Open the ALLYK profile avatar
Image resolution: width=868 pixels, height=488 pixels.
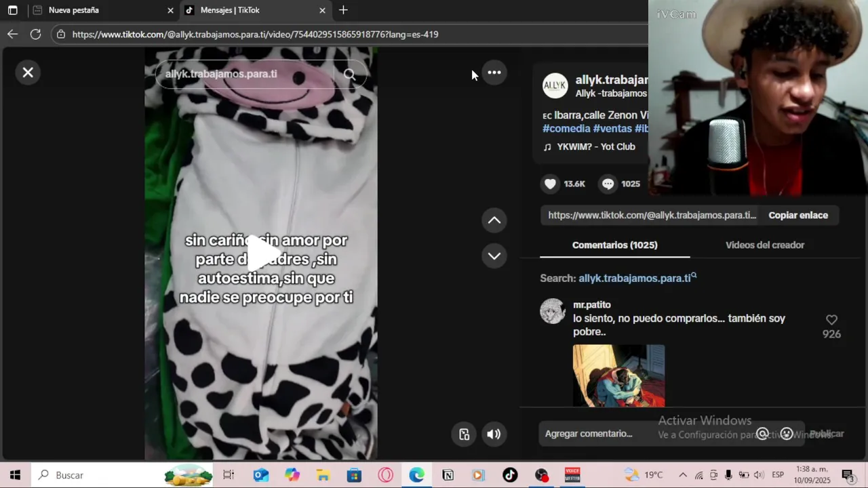555,85
